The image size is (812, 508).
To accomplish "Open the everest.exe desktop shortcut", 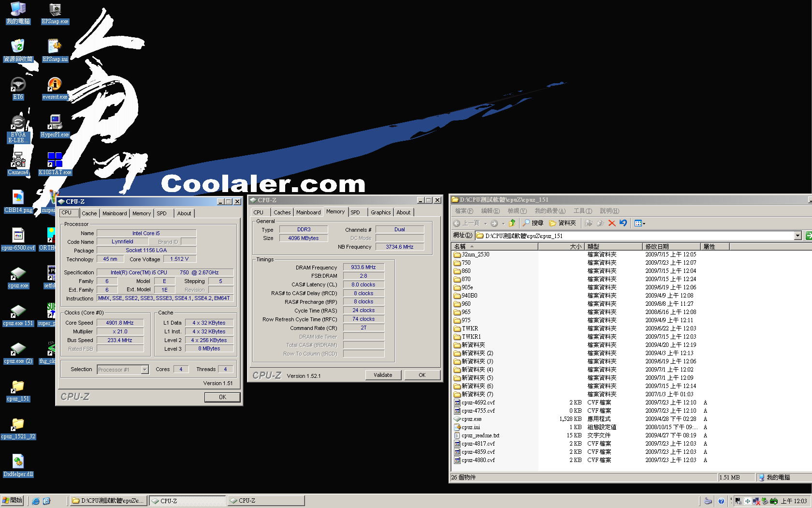I will click(x=55, y=89).
